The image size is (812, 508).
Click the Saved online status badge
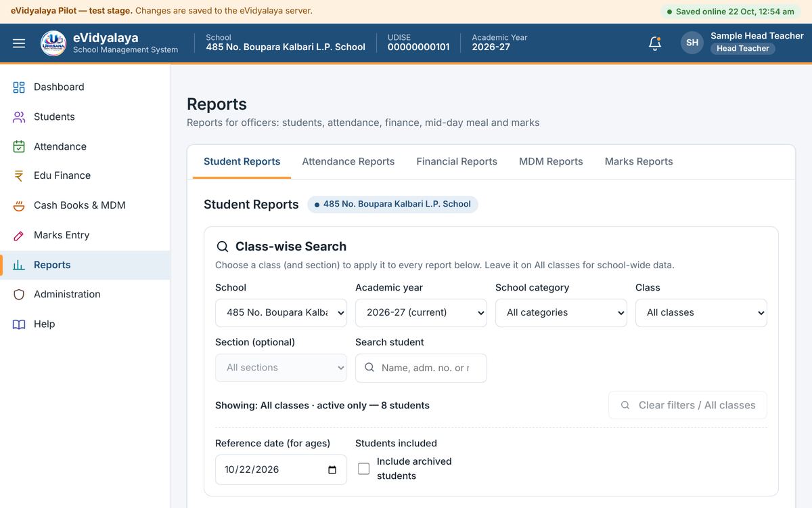[x=730, y=12]
